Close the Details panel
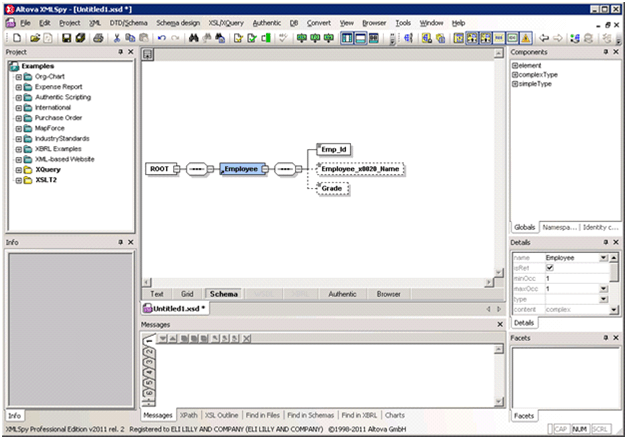Screen dimensions: 627x439 616,242
